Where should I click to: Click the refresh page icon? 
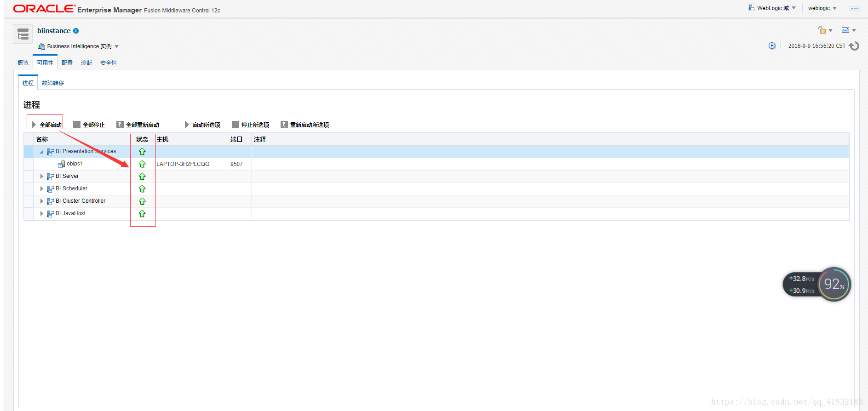pyautogui.click(x=854, y=46)
